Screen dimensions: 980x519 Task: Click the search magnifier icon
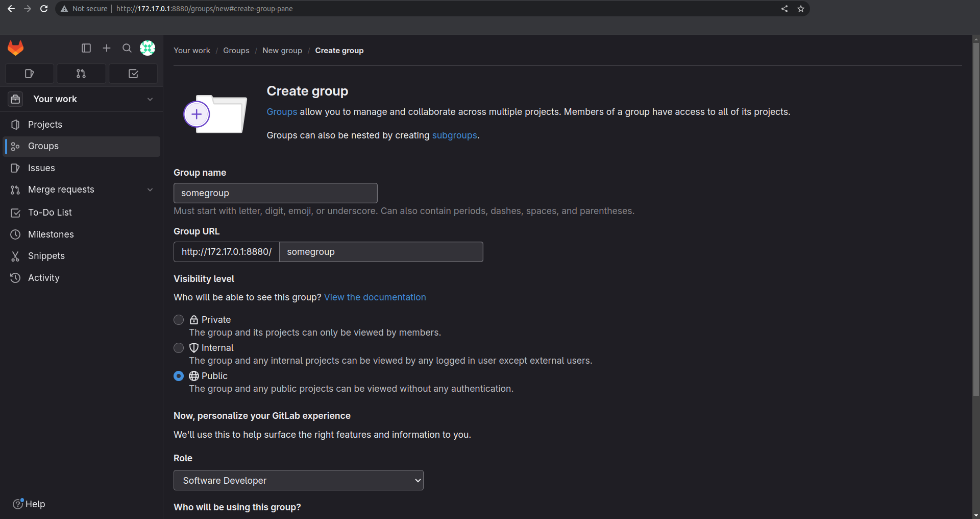[127, 48]
